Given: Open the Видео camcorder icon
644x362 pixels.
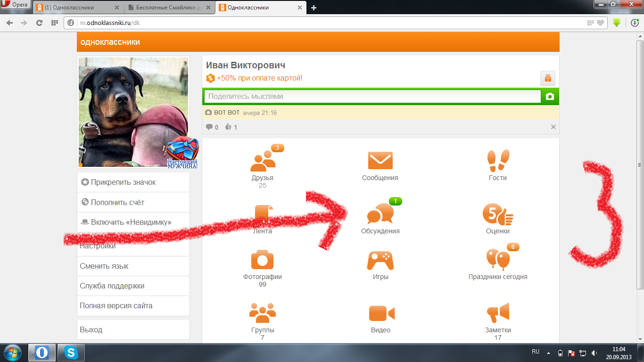Looking at the screenshot, I should [381, 313].
